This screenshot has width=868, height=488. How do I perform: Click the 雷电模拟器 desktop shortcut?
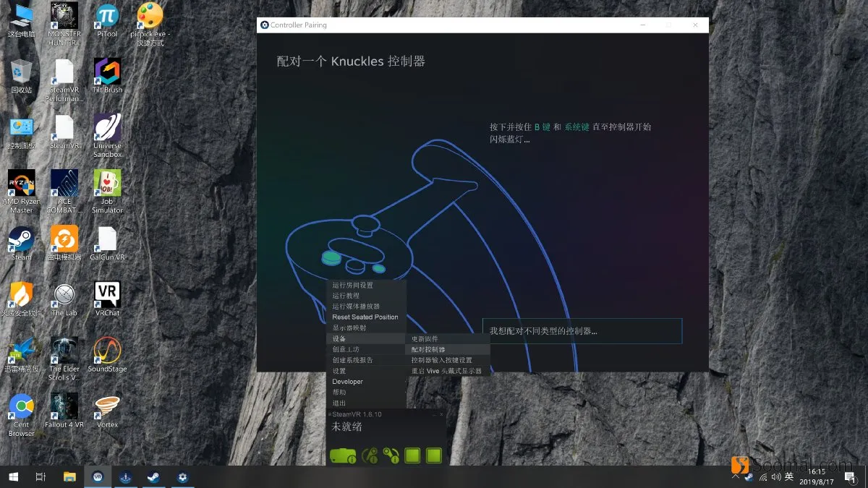pyautogui.click(x=64, y=244)
